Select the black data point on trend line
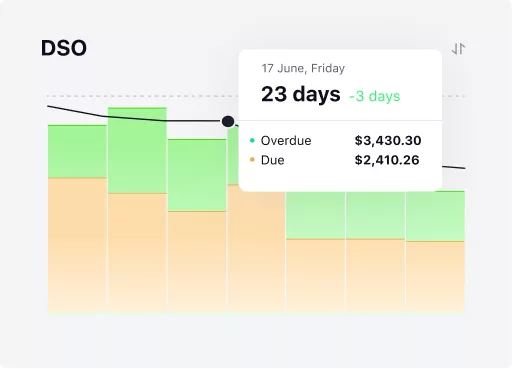512x369 pixels. point(228,121)
